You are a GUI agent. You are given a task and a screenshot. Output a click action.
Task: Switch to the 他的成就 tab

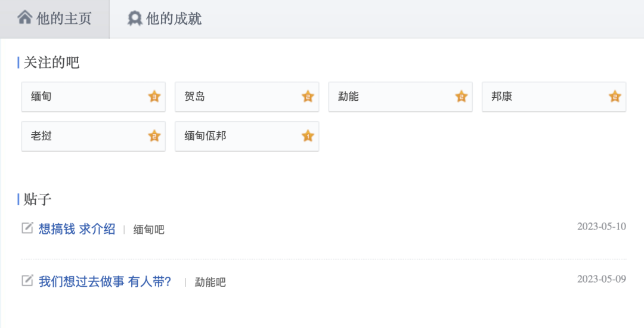pos(165,19)
